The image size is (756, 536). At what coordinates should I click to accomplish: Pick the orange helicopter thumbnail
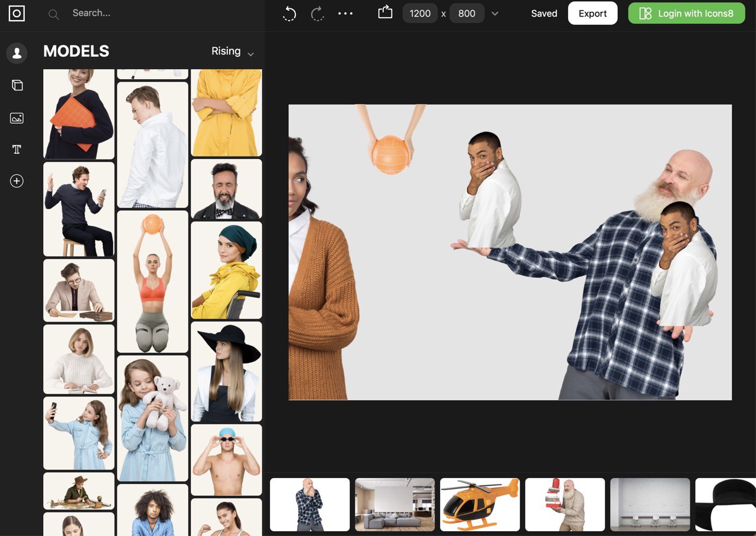point(480,505)
